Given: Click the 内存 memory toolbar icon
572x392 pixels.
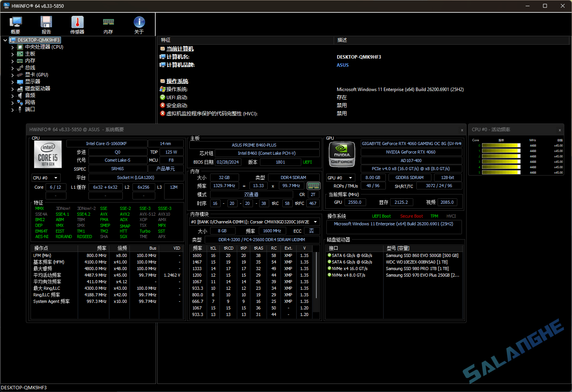Looking at the screenshot, I should point(108,25).
